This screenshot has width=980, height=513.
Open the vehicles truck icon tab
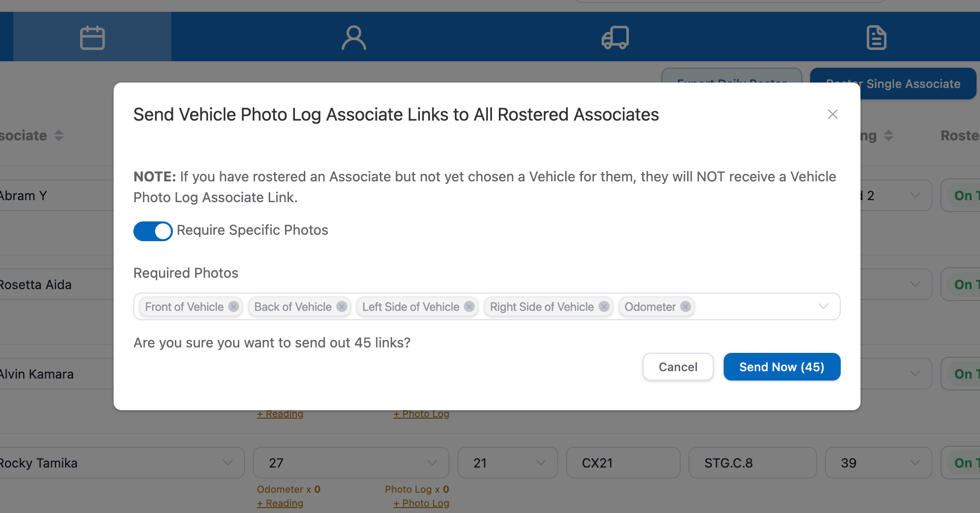click(x=615, y=38)
